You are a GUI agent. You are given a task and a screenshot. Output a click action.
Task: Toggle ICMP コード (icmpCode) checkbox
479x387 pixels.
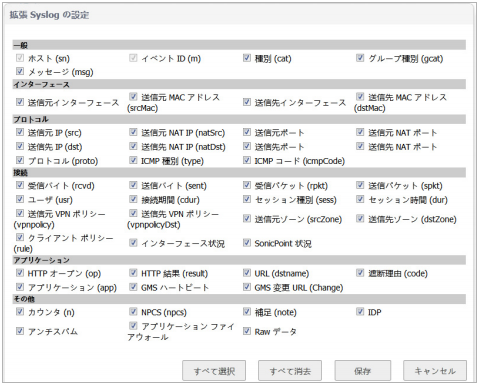tap(247, 160)
